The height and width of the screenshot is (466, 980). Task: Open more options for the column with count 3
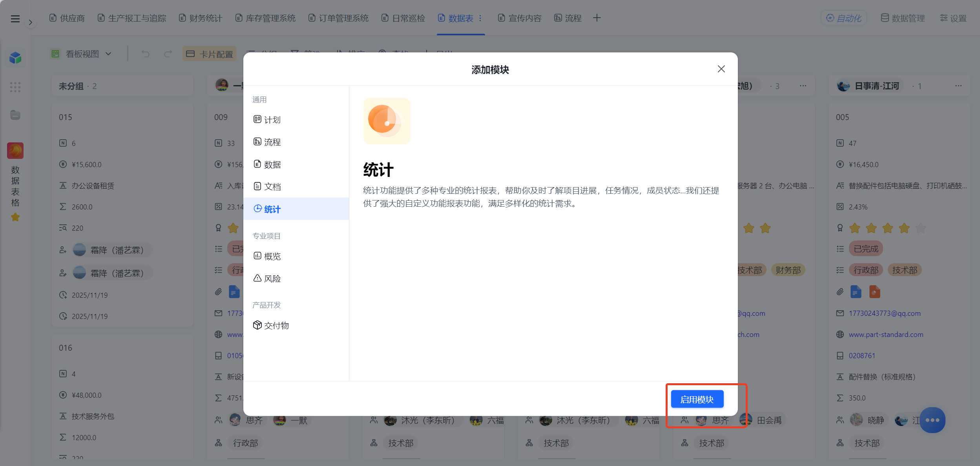[803, 86]
